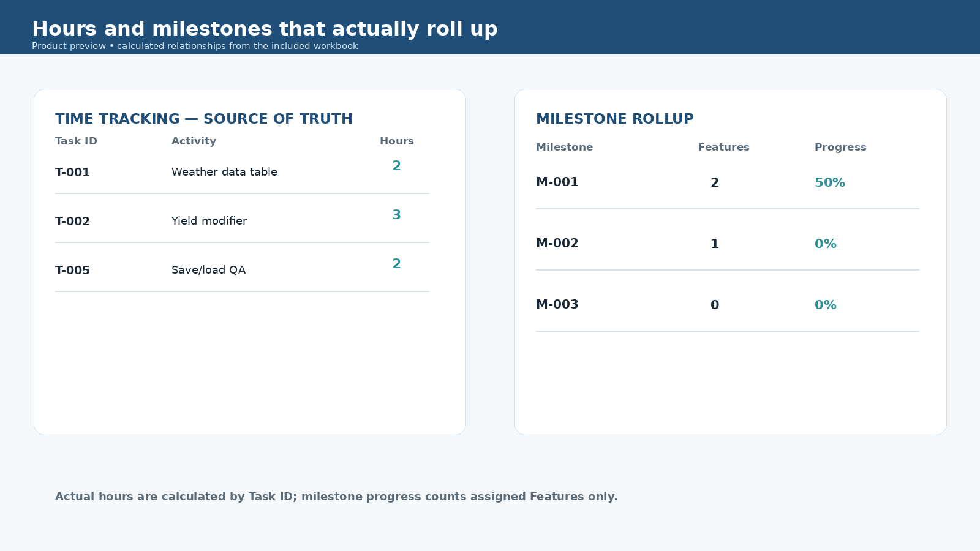Click the Weather data table activity

(224, 172)
